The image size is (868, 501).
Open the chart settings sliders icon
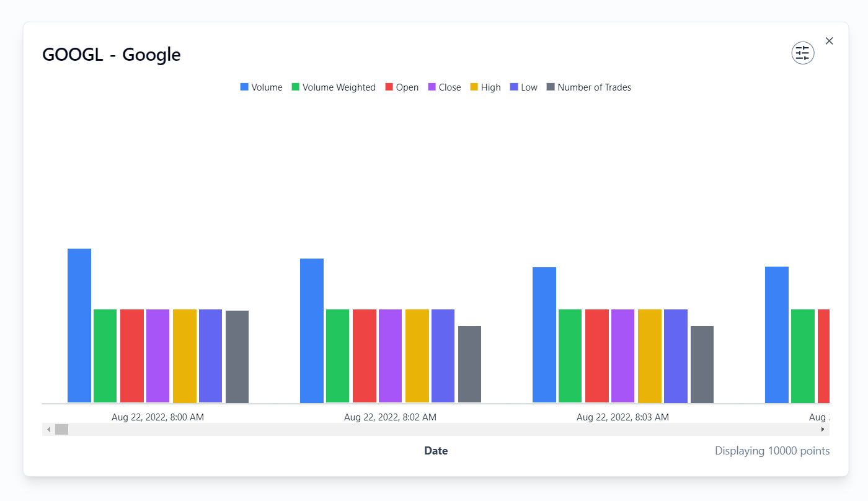802,53
